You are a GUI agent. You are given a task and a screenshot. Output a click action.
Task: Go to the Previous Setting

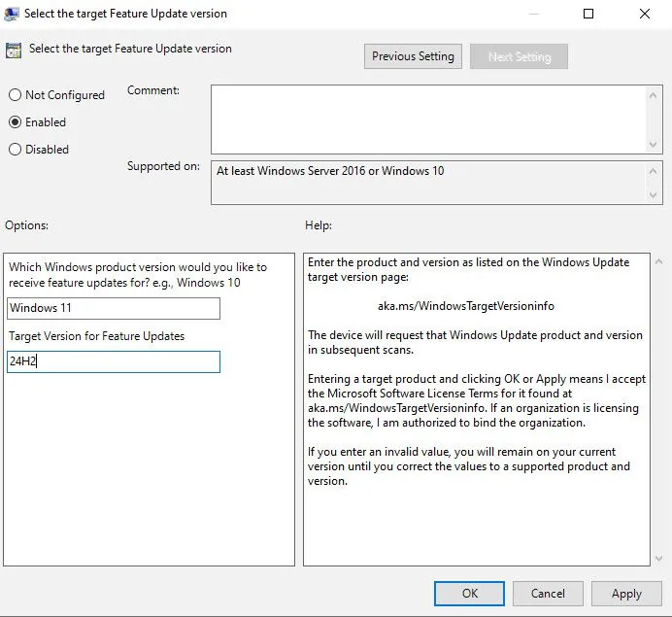pyautogui.click(x=413, y=56)
